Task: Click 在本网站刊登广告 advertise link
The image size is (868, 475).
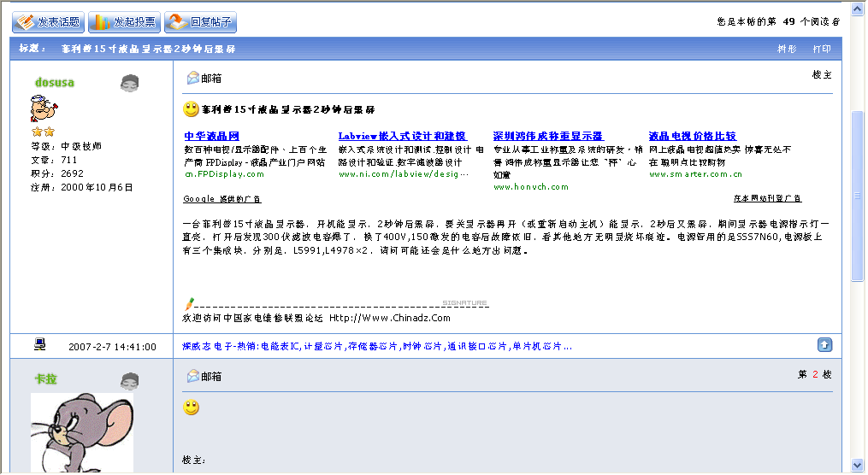Action: point(767,199)
